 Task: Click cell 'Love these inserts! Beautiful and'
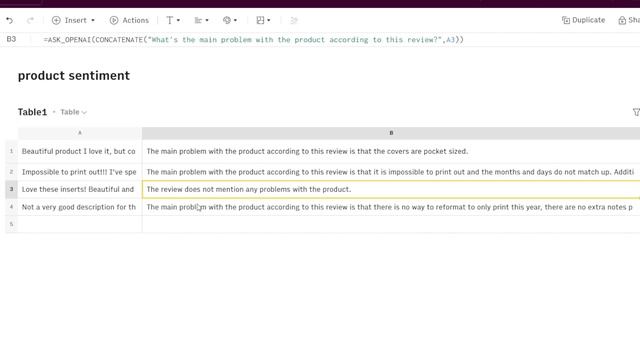[80, 189]
